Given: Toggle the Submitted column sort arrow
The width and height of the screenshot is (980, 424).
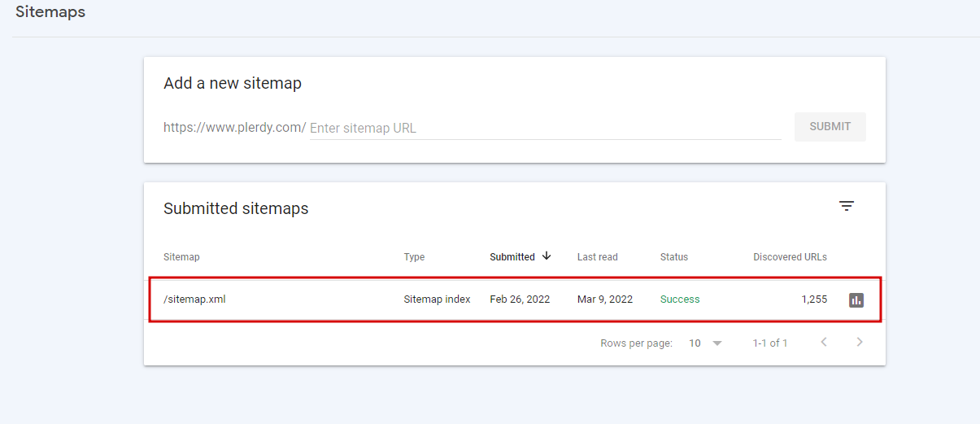Looking at the screenshot, I should (547, 256).
